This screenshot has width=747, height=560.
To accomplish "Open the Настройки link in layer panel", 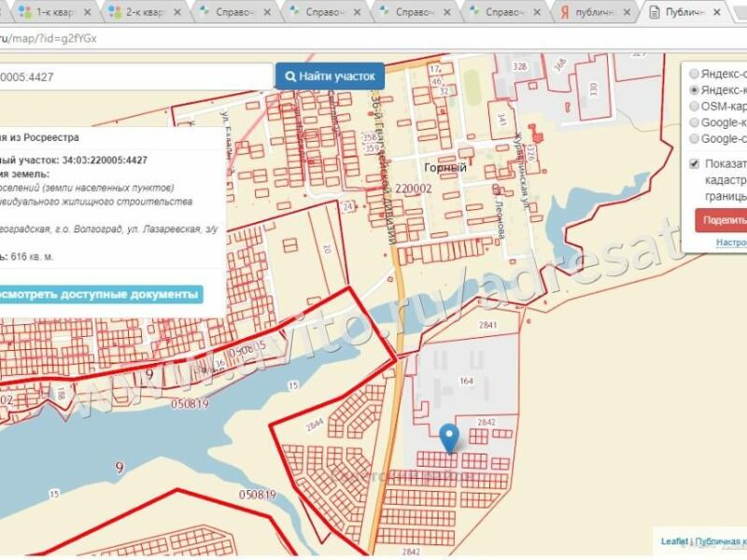I will click(731, 243).
